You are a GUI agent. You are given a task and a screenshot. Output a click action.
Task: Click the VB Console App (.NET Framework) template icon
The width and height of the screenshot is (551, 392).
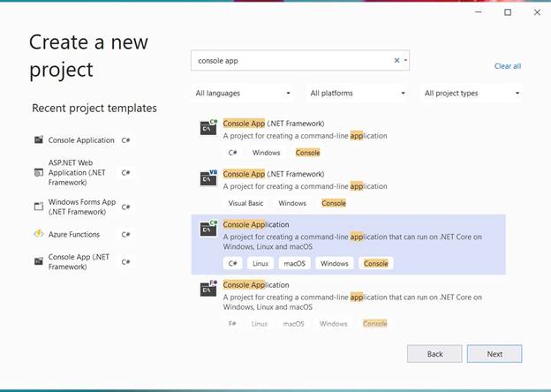click(x=208, y=177)
